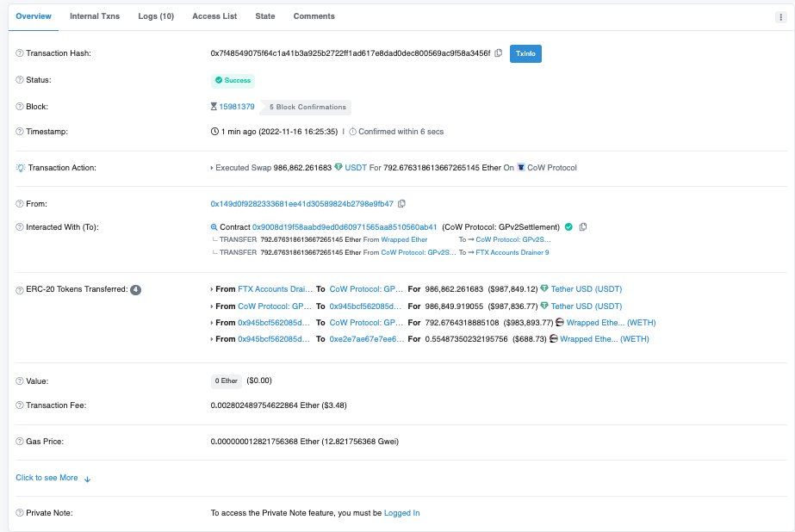
Task: Select the Gas Price 12.821756368 Gwei text
Action: pyautogui.click(x=360, y=442)
